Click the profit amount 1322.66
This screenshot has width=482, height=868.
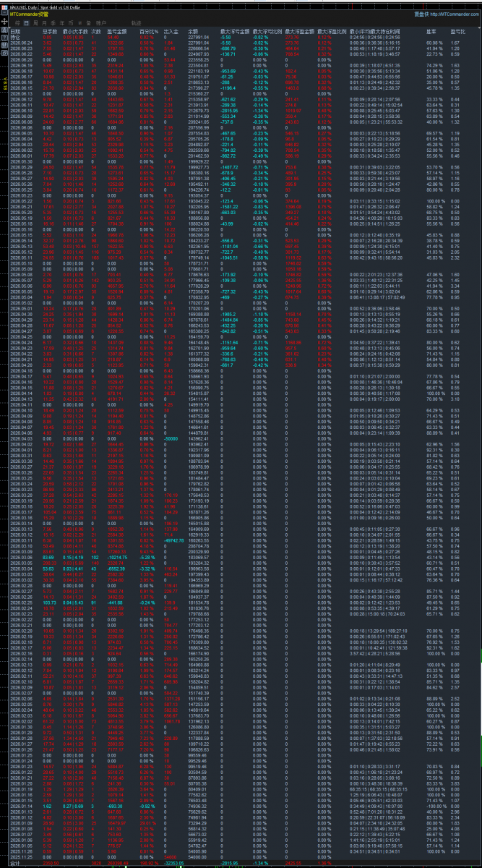pyautogui.click(x=116, y=43)
